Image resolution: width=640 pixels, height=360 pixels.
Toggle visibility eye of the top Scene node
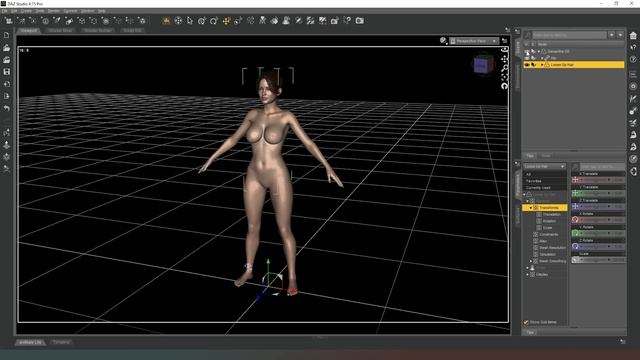pyautogui.click(x=527, y=51)
